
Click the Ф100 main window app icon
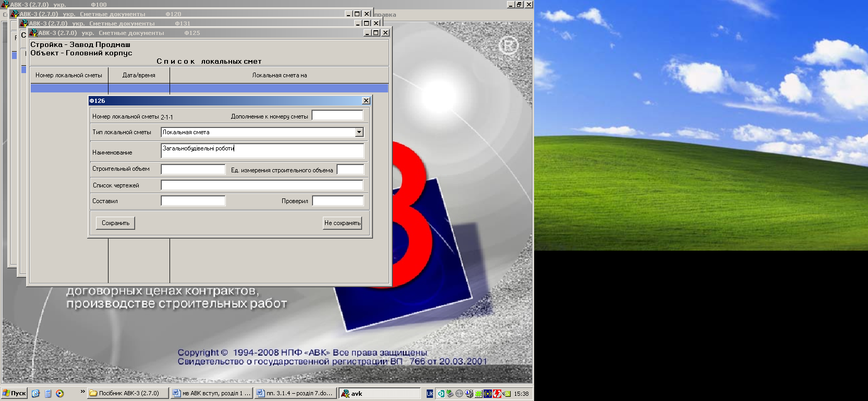[5, 4]
